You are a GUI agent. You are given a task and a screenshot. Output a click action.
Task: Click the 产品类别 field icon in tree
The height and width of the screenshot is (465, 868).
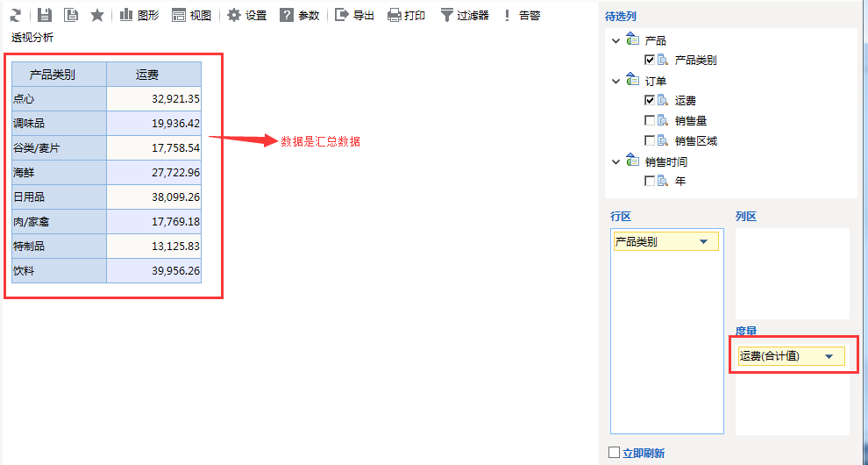click(x=663, y=60)
